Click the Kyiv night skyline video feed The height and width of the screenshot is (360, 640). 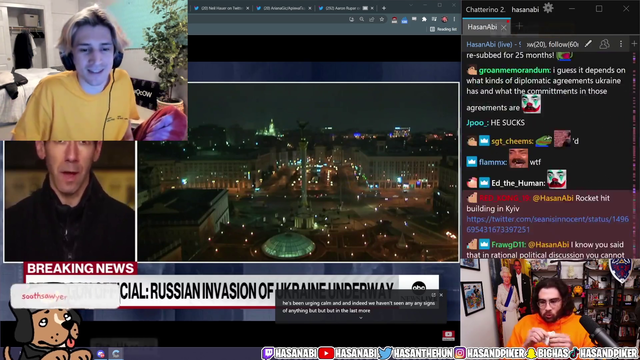click(298, 171)
